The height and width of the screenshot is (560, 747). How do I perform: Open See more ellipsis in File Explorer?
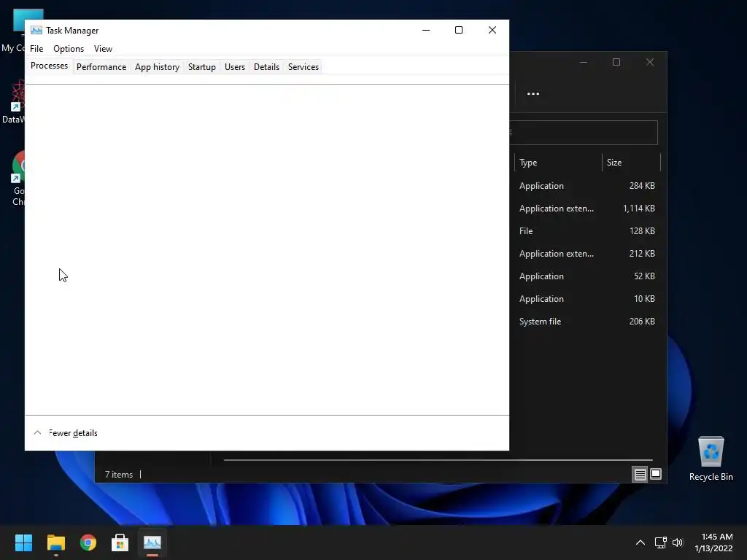533,94
